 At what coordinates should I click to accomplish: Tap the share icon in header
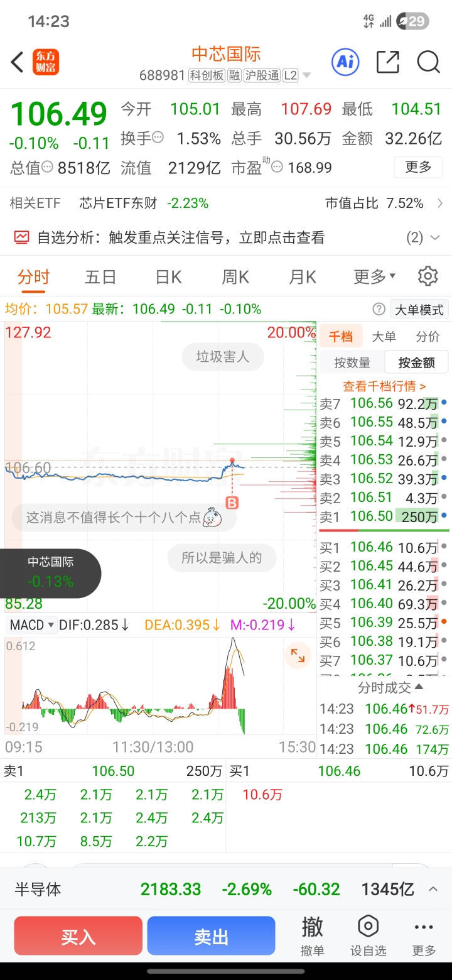[x=387, y=62]
